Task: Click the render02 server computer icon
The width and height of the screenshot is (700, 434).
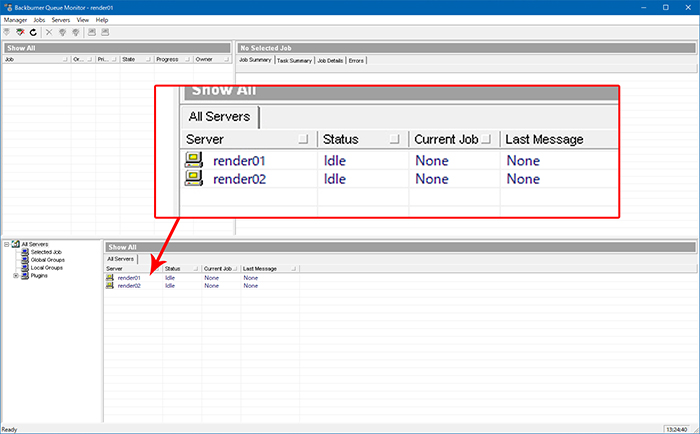Action: (x=110, y=286)
